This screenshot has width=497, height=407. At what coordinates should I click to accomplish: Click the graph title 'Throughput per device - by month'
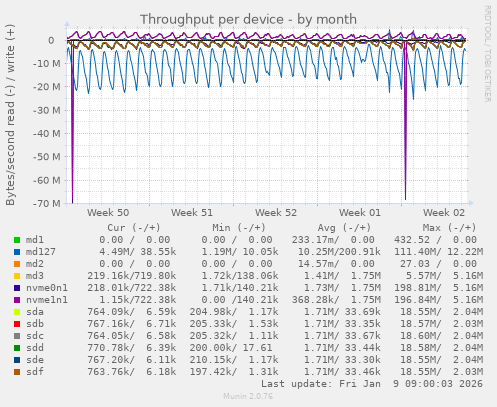248,19
